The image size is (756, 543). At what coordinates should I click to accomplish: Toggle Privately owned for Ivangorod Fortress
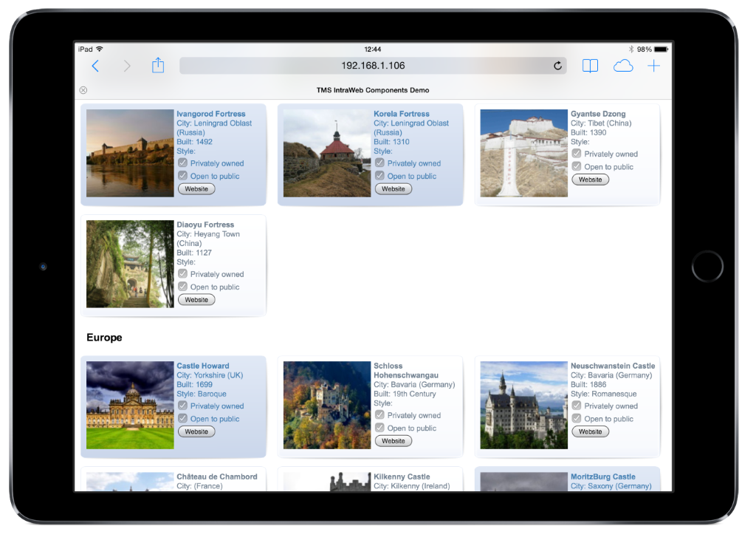[x=182, y=163]
